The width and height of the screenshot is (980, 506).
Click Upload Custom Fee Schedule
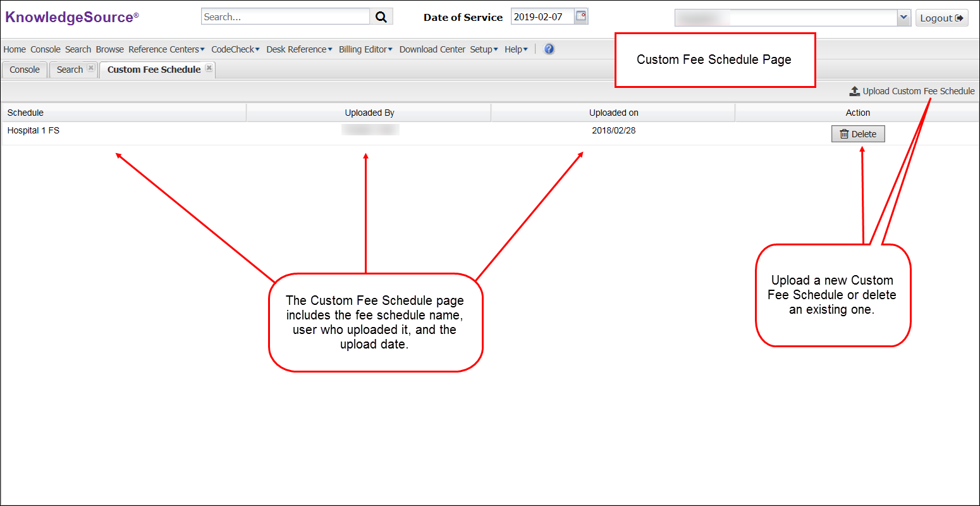point(912,91)
